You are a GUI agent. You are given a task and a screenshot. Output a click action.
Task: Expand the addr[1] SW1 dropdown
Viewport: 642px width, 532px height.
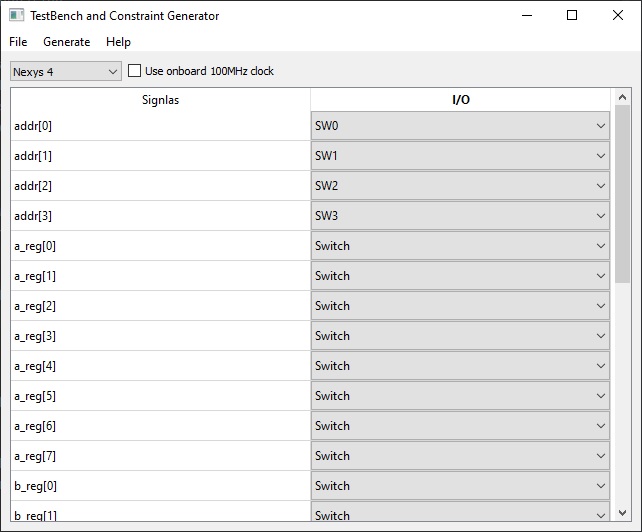click(x=460, y=156)
